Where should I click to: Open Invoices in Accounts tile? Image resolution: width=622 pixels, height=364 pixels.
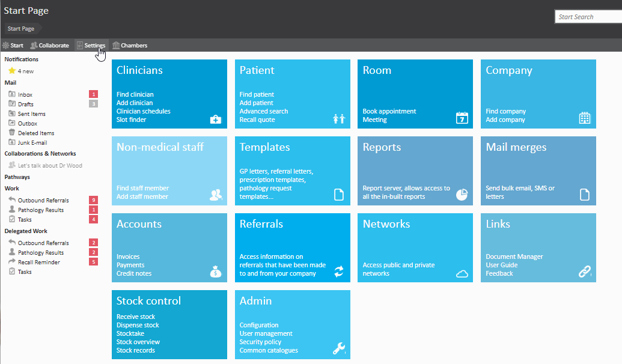point(128,256)
